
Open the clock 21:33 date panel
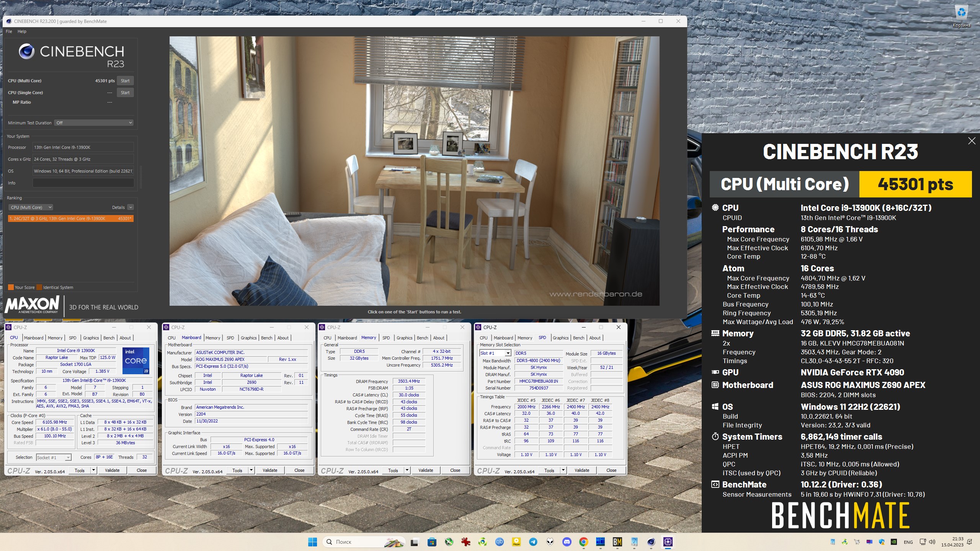[x=952, y=542]
